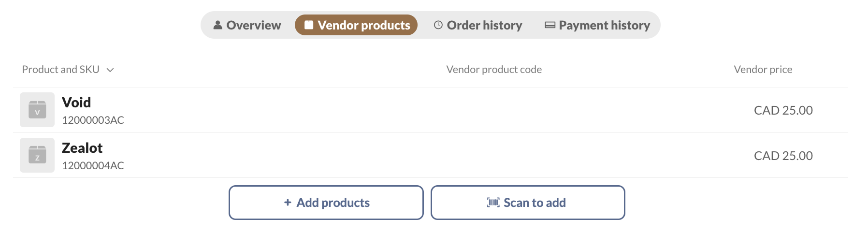Expand the Product and SKU sort chevron
Image resolution: width=868 pixels, height=235 pixels.
[110, 70]
